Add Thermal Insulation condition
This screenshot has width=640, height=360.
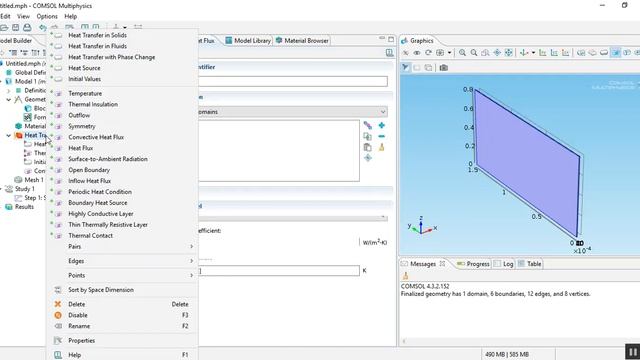[93, 104]
